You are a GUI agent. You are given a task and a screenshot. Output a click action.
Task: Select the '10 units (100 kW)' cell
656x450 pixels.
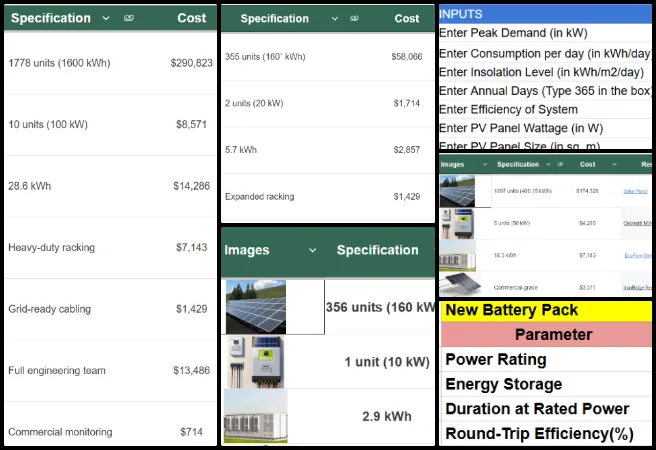(48, 125)
